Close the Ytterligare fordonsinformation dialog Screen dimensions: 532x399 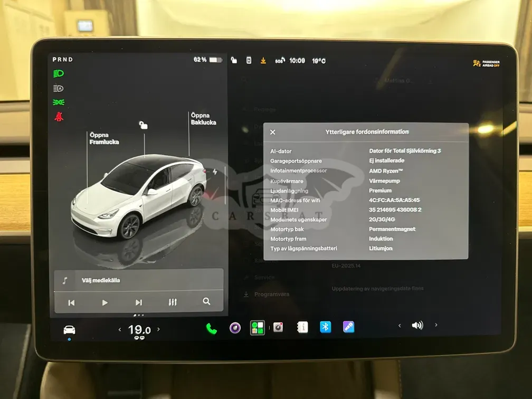273,132
